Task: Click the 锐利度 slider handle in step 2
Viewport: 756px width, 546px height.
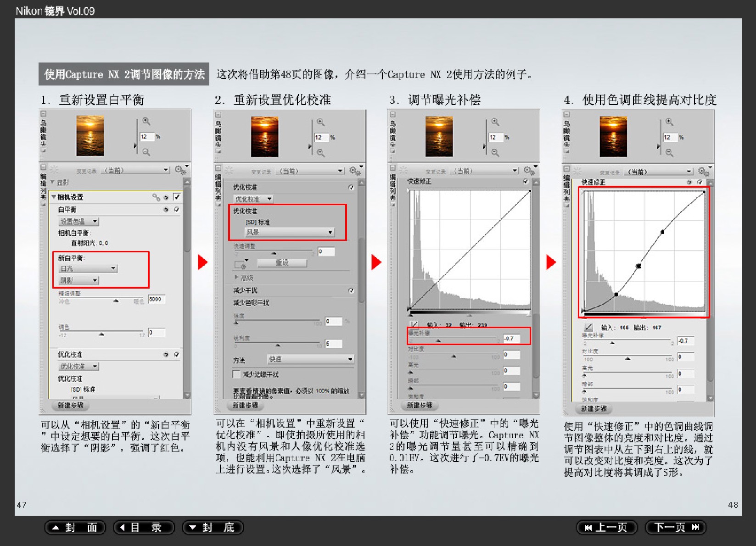Action: pyautogui.click(x=278, y=345)
